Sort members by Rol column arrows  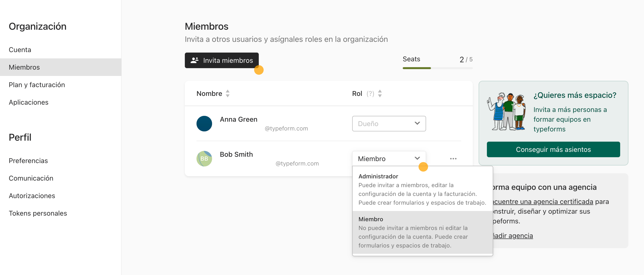click(380, 93)
